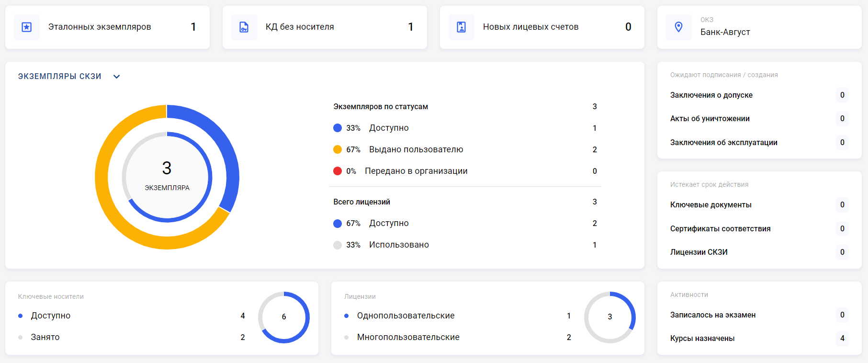Click the location pin icon for ОКЗ
The image size is (868, 363).
click(678, 27)
